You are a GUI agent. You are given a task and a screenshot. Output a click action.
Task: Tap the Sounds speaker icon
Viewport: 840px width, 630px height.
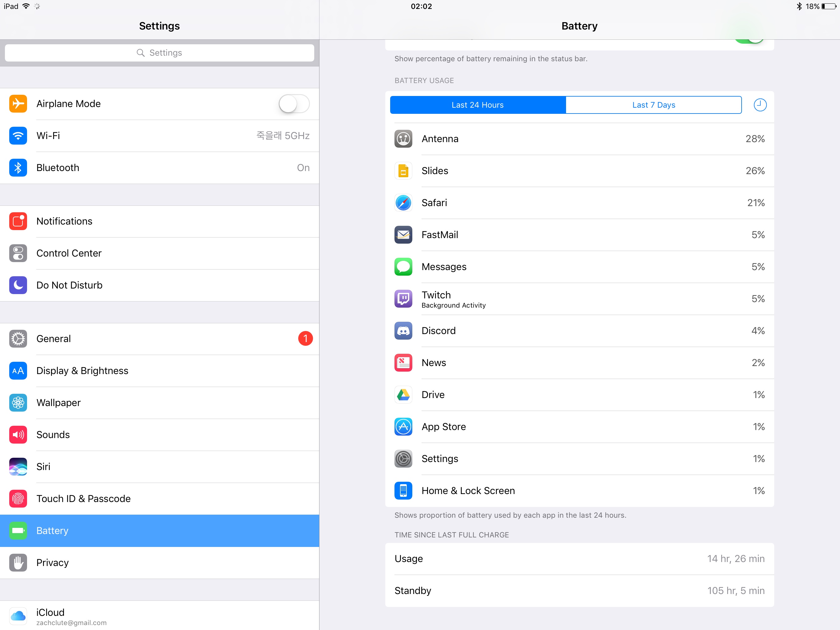point(18,434)
